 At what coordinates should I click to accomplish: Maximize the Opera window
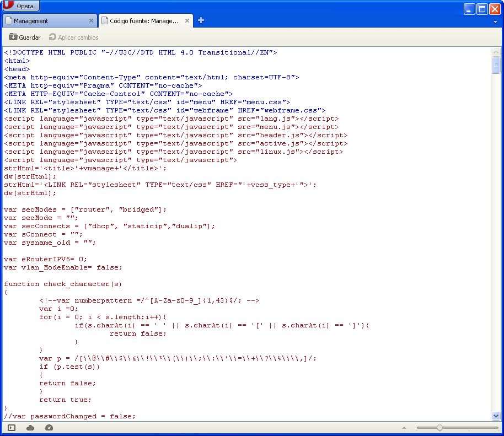pos(482,9)
